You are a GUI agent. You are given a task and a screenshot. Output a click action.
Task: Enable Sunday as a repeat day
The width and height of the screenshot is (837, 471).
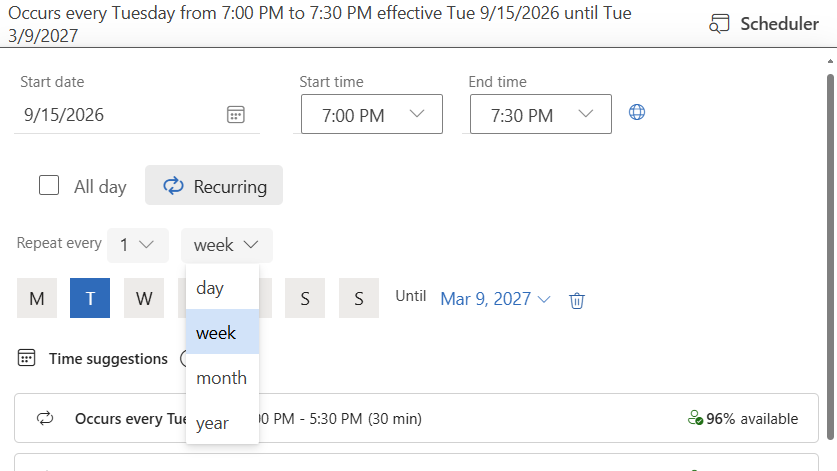[359, 298]
